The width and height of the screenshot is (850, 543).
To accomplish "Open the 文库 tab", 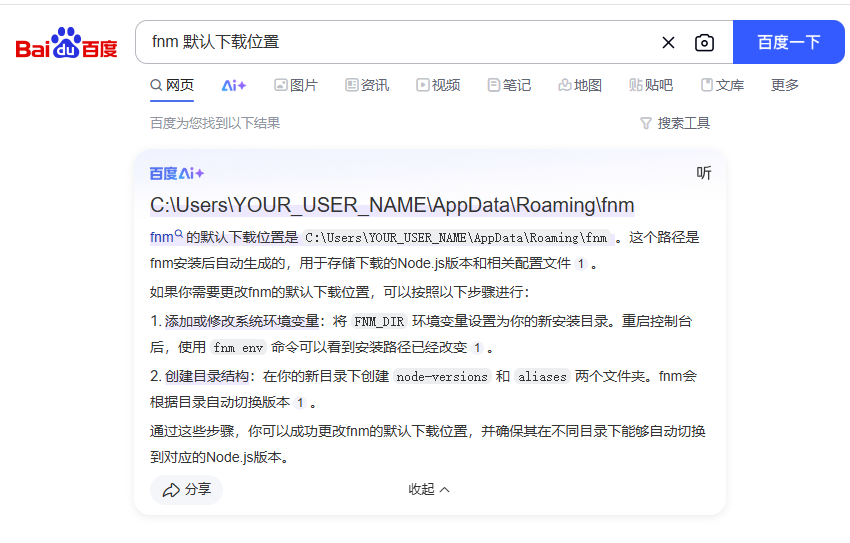I will click(x=722, y=85).
